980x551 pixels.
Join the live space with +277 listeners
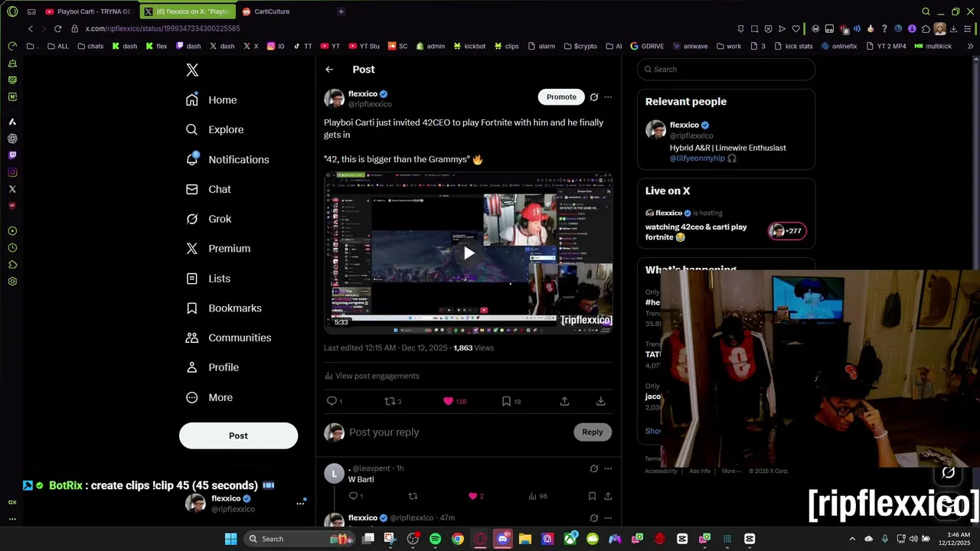(x=787, y=231)
